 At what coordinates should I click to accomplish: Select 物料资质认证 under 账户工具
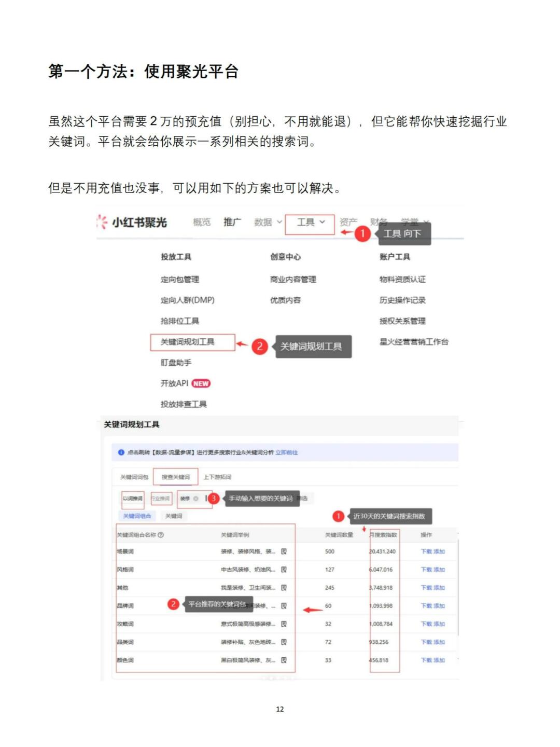point(402,279)
